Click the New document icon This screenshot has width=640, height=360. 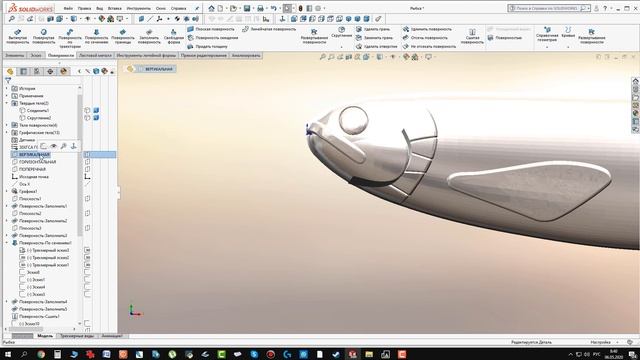220,8
